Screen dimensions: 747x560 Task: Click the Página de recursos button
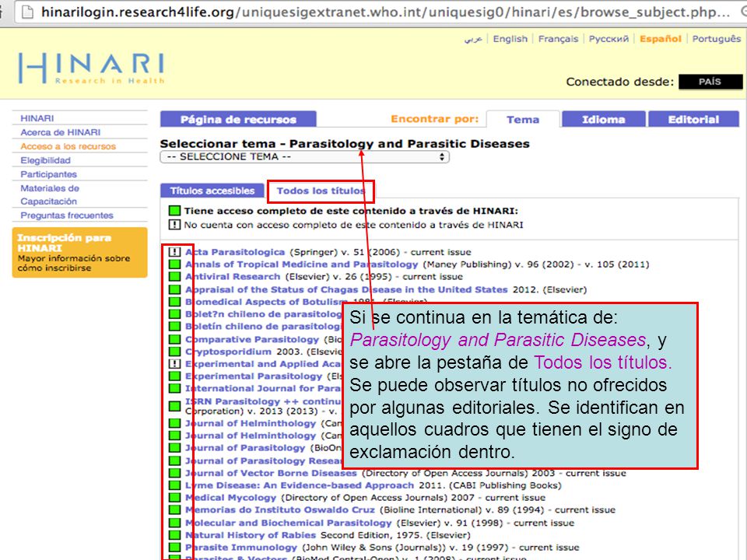(238, 119)
